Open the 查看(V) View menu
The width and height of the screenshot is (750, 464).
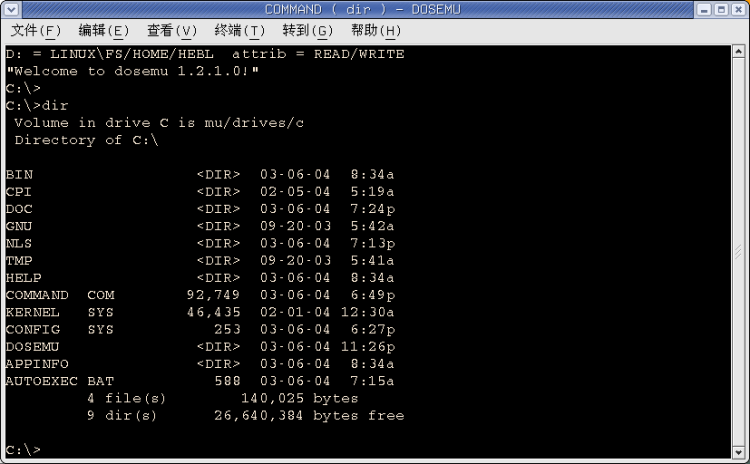[172, 30]
